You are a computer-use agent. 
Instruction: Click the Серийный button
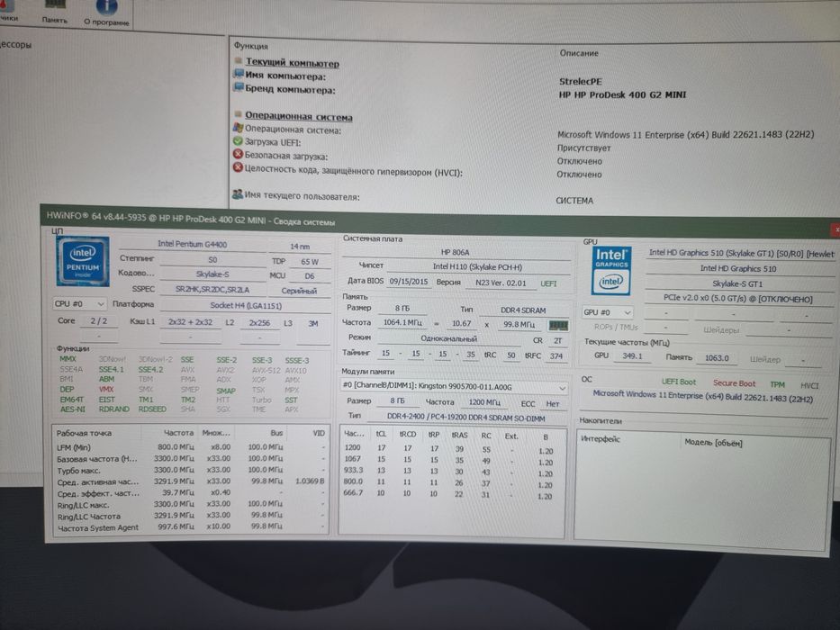[299, 291]
